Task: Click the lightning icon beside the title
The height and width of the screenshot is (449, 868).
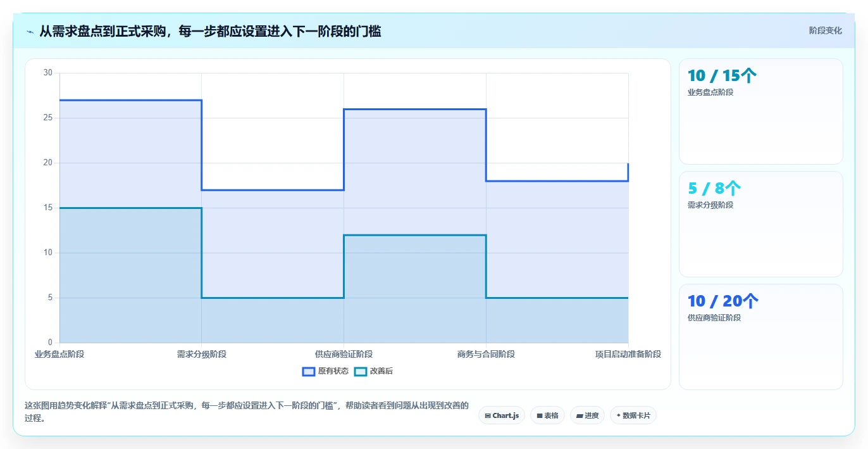Action: click(30, 32)
